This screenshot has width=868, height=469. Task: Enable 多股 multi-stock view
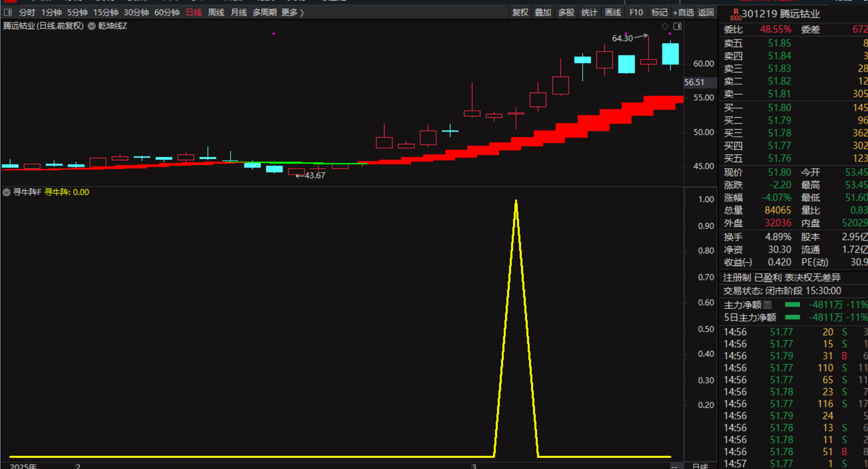click(x=567, y=12)
